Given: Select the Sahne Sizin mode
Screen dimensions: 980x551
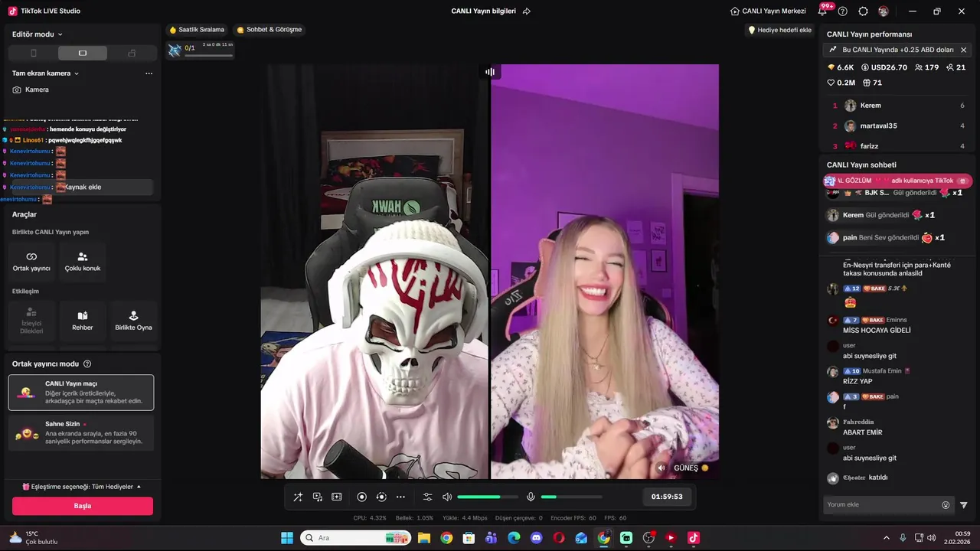Looking at the screenshot, I should [81, 433].
